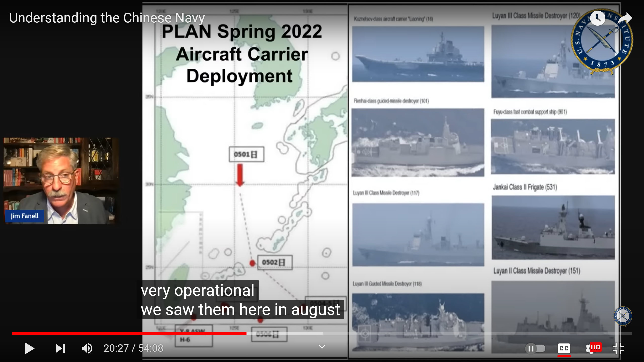The width and height of the screenshot is (644, 362).
Task: Open the Share arrow icon
Action: (625, 18)
